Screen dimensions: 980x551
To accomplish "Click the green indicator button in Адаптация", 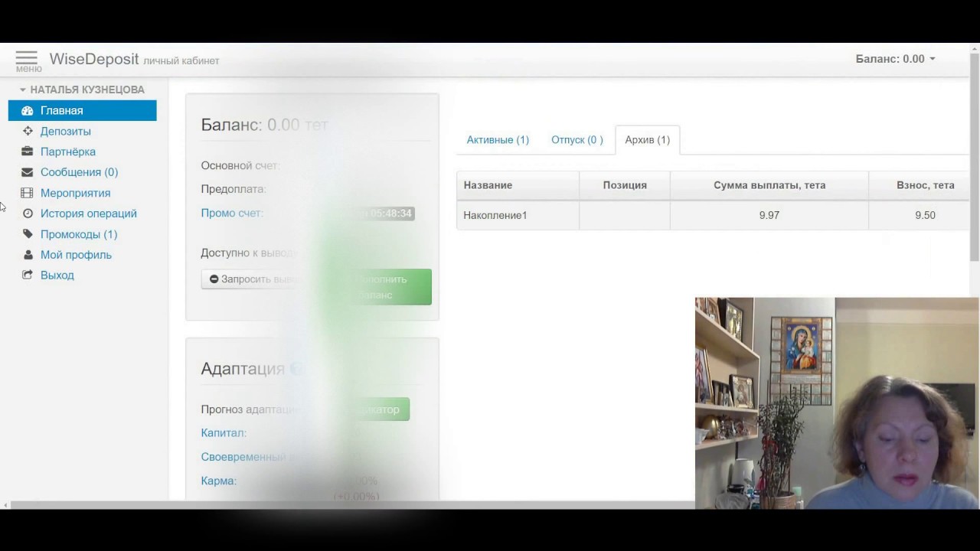I will (x=374, y=409).
